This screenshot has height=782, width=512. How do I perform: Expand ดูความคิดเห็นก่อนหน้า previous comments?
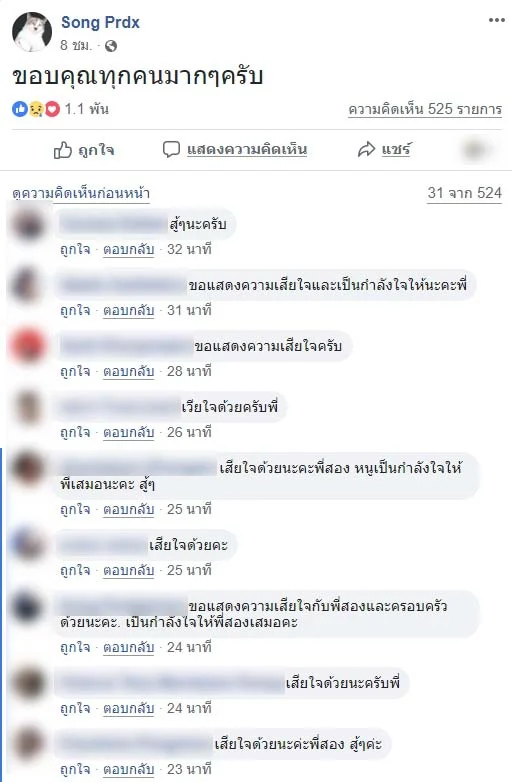click(81, 194)
